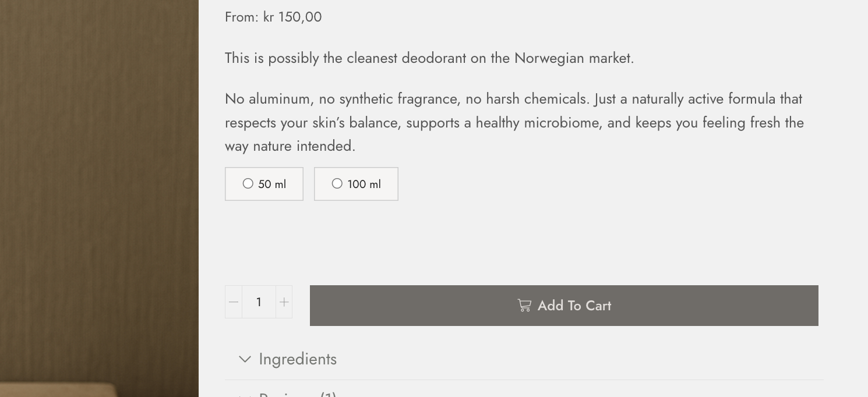
Task: Click the No aluminum description paragraph
Action: pos(514,122)
